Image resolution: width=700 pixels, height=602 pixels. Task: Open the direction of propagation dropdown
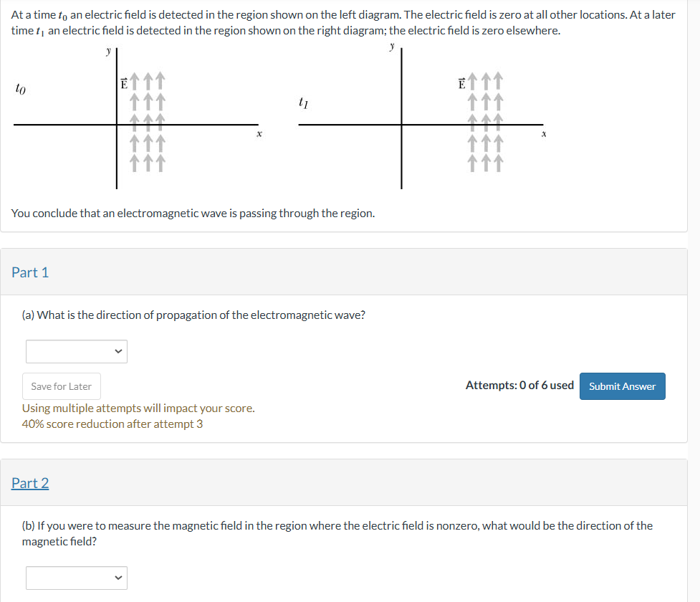pyautogui.click(x=76, y=351)
